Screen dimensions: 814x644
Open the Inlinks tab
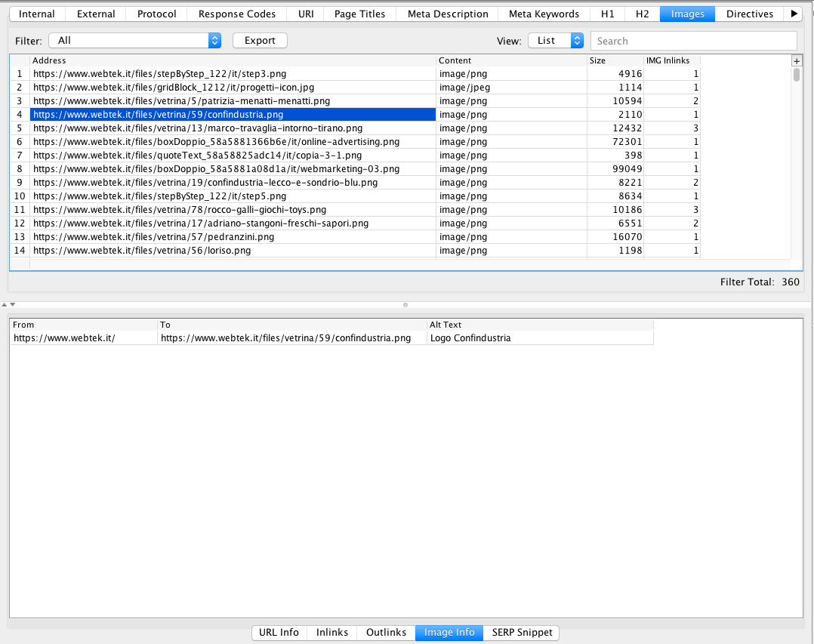[331, 633]
